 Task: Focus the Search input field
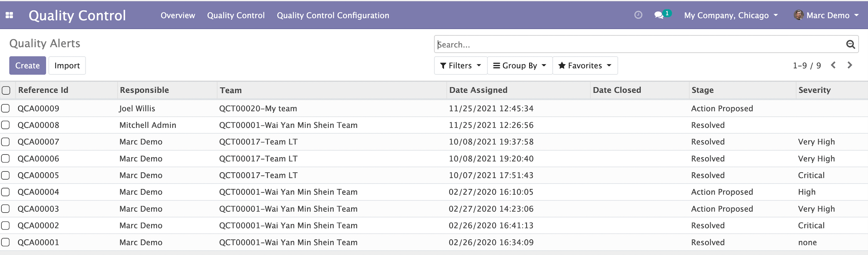click(x=638, y=45)
